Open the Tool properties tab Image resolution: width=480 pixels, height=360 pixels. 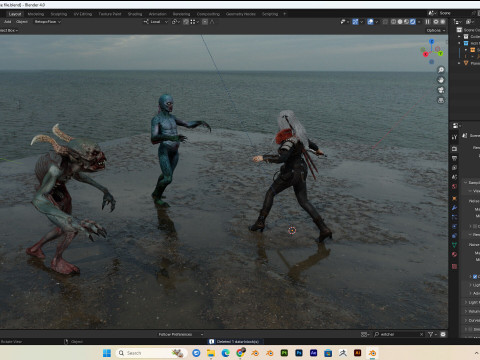(454, 137)
